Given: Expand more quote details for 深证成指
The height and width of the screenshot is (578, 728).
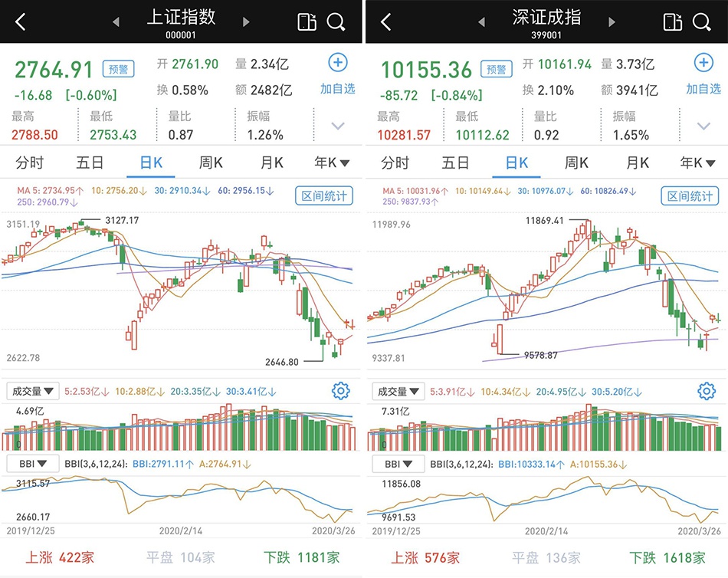Looking at the screenshot, I should tap(703, 126).
